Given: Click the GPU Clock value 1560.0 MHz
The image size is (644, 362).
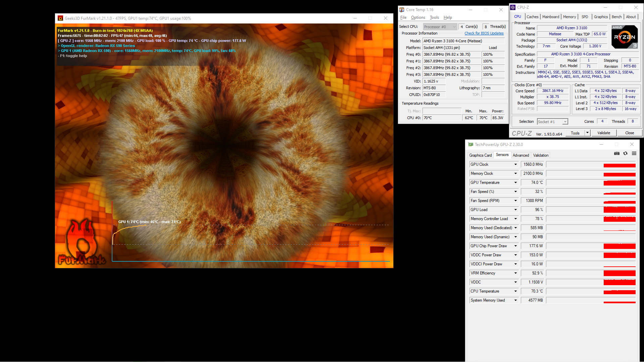Looking at the screenshot, I should point(533,164).
